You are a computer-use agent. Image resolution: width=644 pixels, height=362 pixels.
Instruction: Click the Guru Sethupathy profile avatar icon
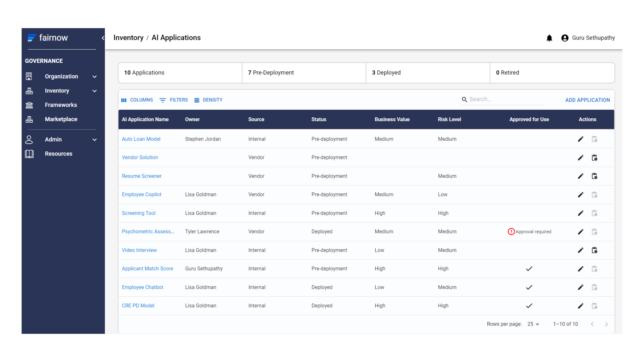click(565, 38)
